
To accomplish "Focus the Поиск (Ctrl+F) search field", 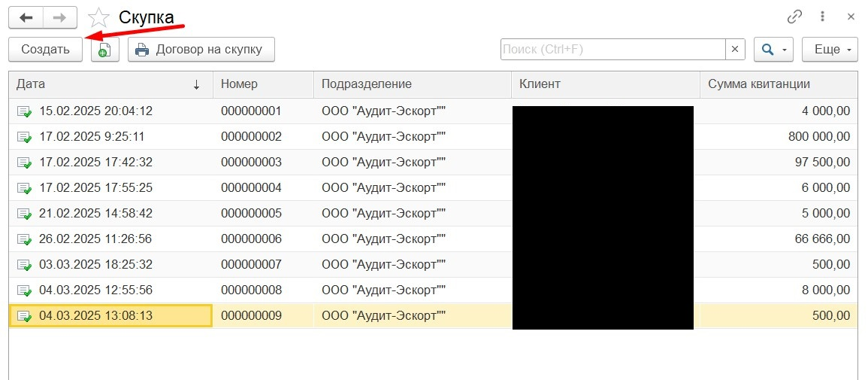I will coord(613,50).
